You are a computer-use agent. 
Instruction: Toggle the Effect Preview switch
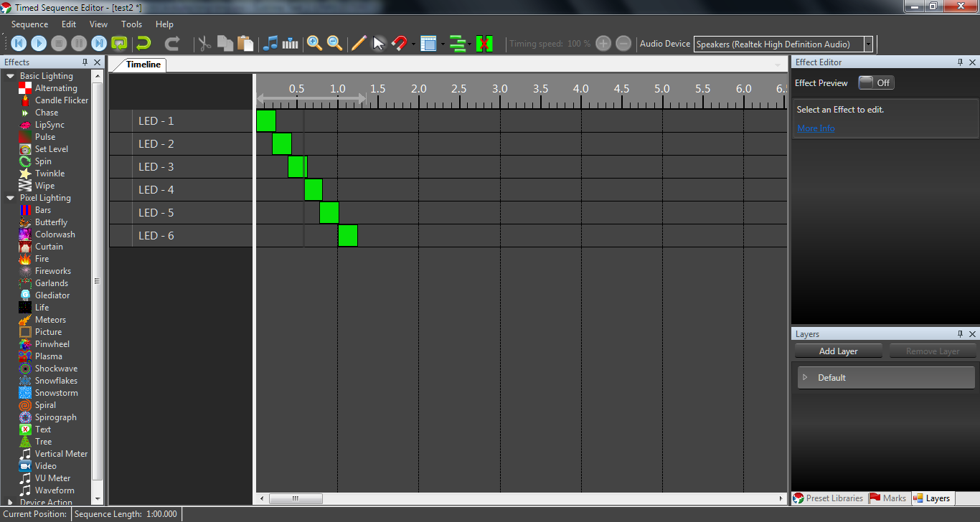876,82
